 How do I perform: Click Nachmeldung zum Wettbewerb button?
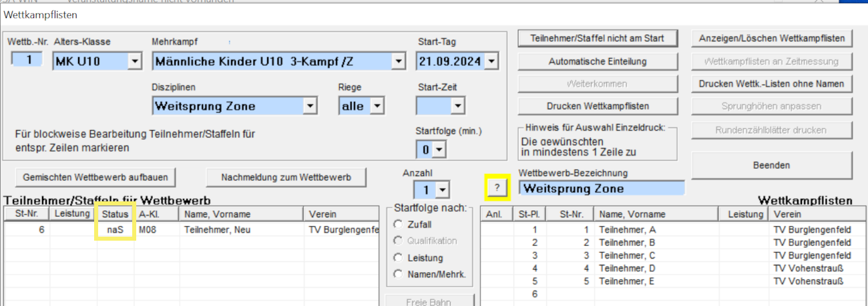pyautogui.click(x=286, y=177)
